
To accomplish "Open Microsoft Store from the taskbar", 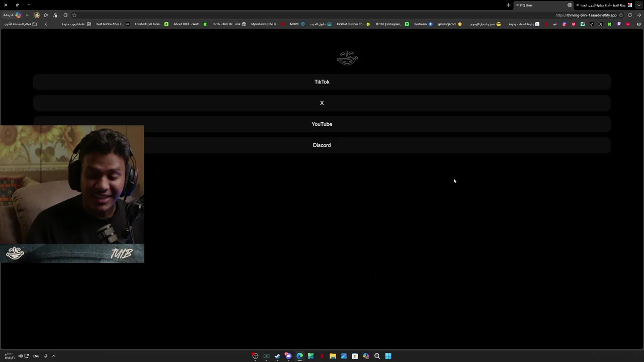I will click(x=355, y=356).
